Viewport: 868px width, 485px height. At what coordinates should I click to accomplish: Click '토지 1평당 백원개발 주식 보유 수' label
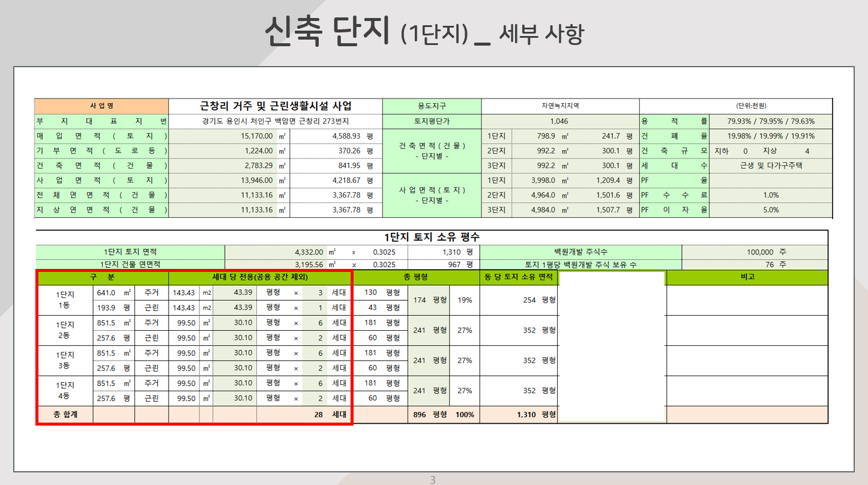point(581,264)
